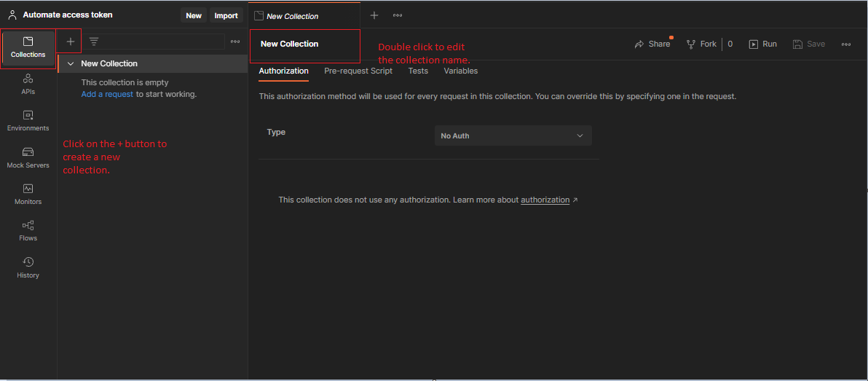This screenshot has width=868, height=381.
Task: Open the Environments sidebar section
Action: point(28,121)
